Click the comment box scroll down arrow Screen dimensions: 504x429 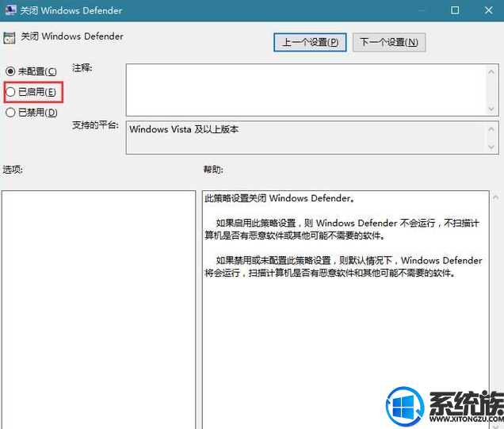pos(491,109)
